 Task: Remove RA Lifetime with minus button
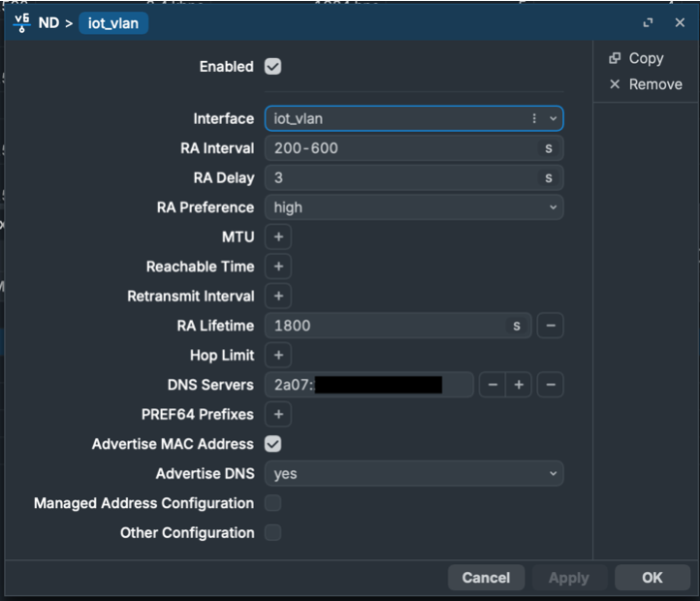(x=551, y=326)
